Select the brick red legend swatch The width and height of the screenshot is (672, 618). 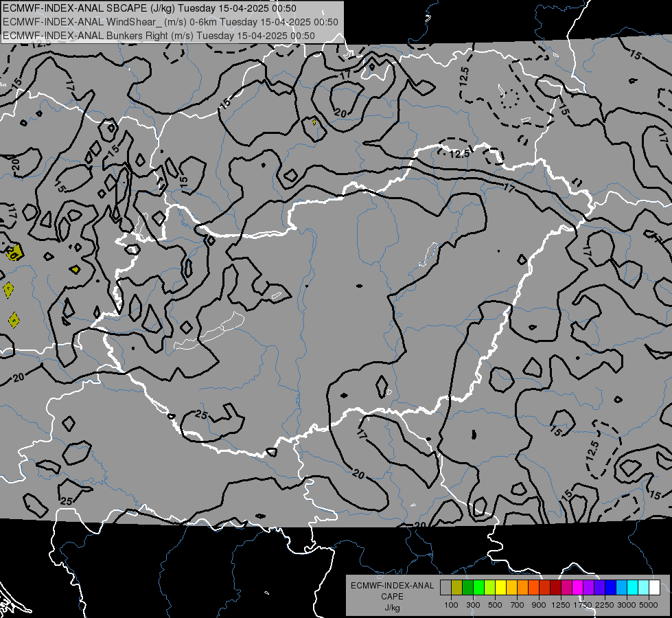tap(545, 587)
